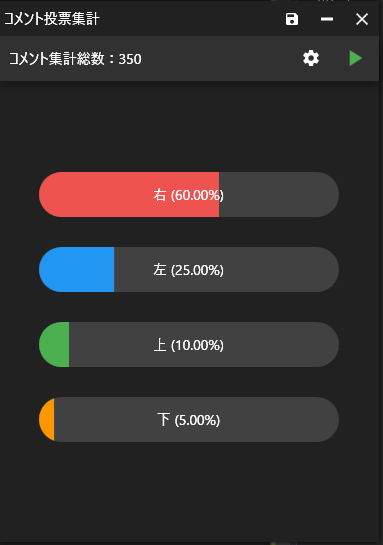Viewport: 383px width, 545px height.
Task: Close the コメント投票集計 window
Action: [x=362, y=19]
